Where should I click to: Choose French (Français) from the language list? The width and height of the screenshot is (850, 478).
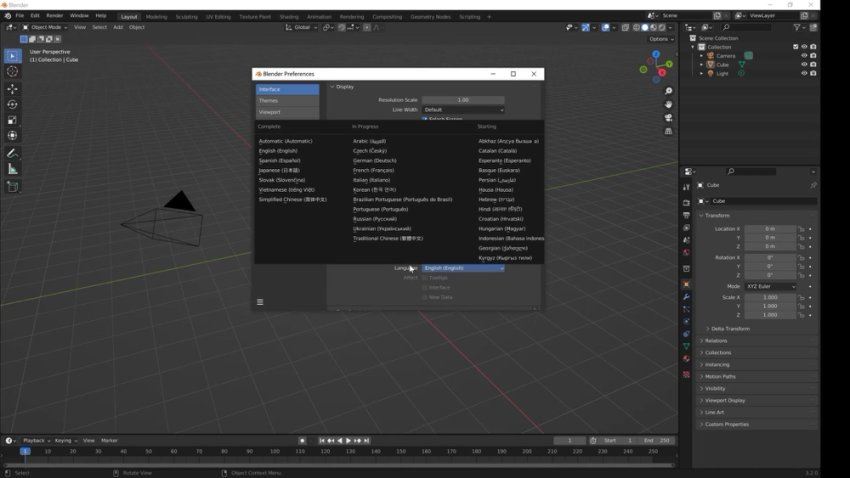374,170
